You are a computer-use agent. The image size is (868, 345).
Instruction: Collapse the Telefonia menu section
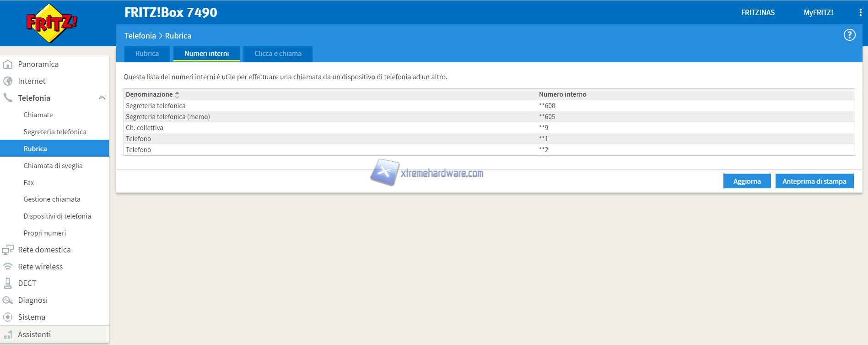[102, 98]
